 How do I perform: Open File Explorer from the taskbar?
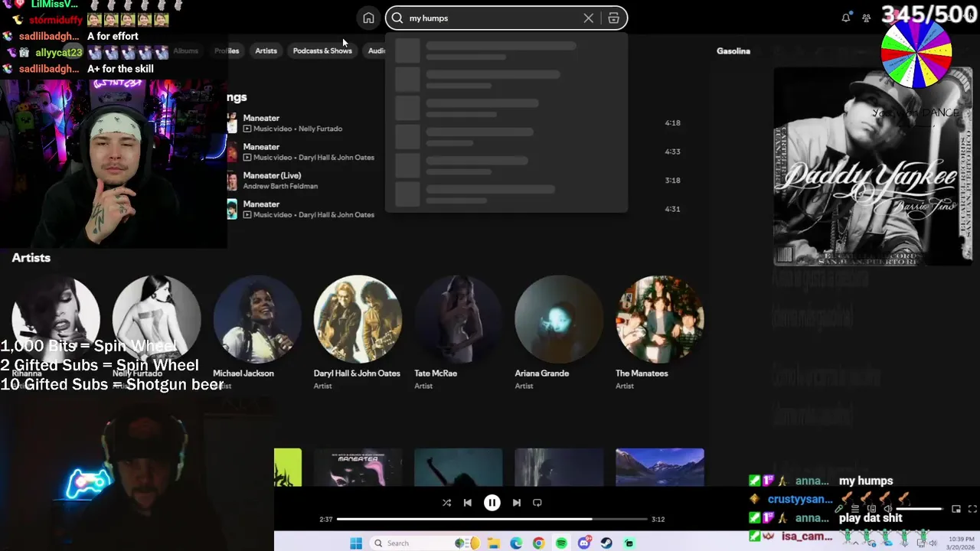click(x=494, y=543)
